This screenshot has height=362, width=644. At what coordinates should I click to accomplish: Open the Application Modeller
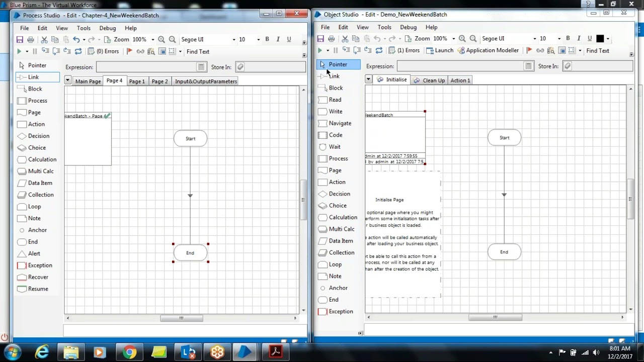pos(488,50)
